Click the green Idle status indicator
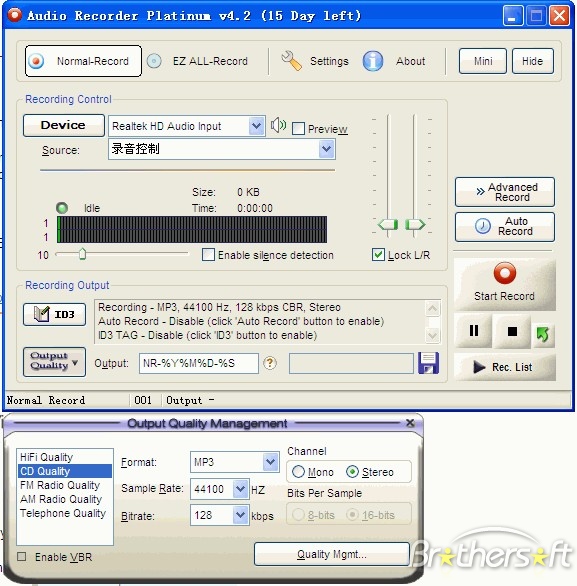577x586 pixels. click(62, 208)
